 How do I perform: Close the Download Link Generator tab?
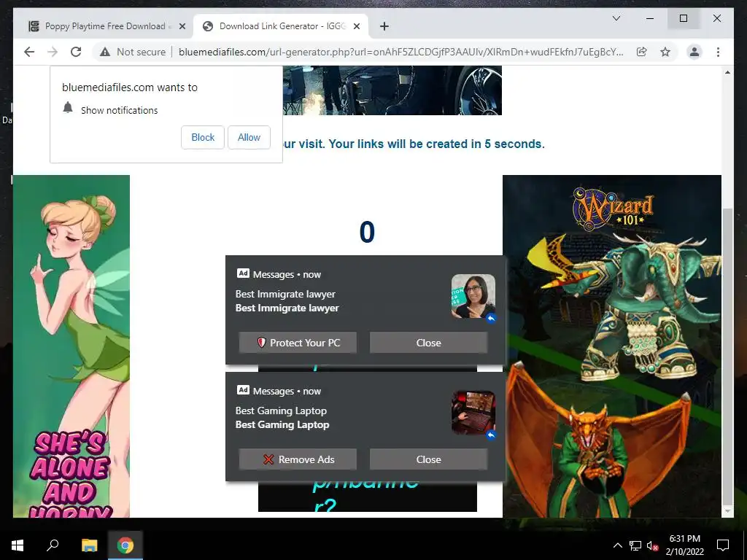click(356, 26)
